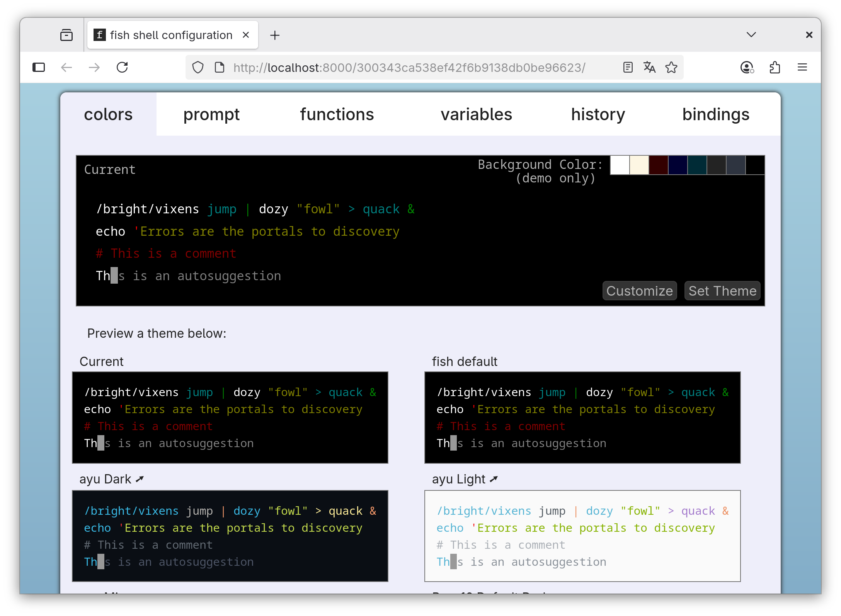Viewport: 841px width, 616px height.
Task: Open the shield tracking protection icon
Action: click(x=198, y=68)
